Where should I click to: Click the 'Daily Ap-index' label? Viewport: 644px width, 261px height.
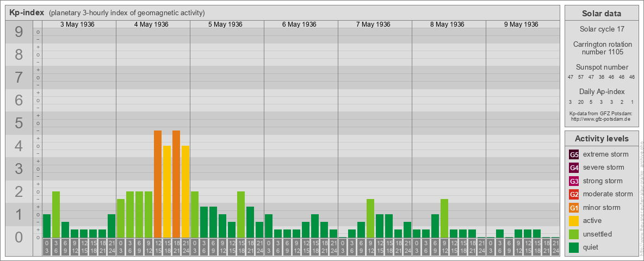tap(602, 91)
